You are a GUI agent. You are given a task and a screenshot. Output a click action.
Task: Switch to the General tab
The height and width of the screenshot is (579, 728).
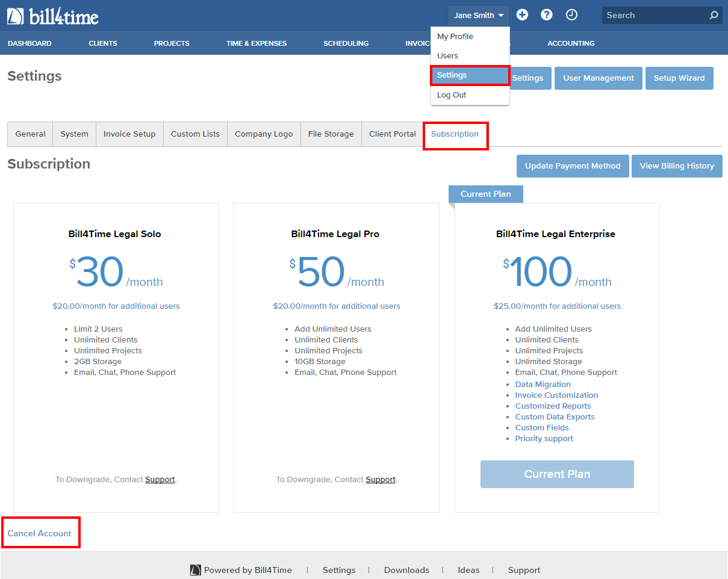[x=30, y=134]
